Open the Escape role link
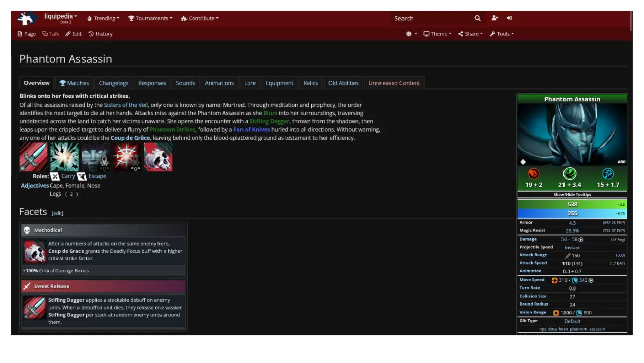 point(97,176)
